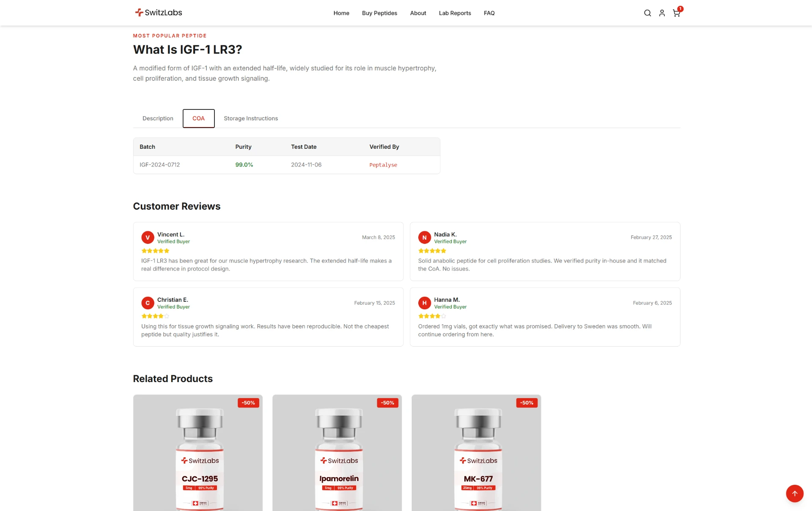Click -50% badge on Ipamorelin card
Viewport: 812px width, 511px height.
(387, 403)
